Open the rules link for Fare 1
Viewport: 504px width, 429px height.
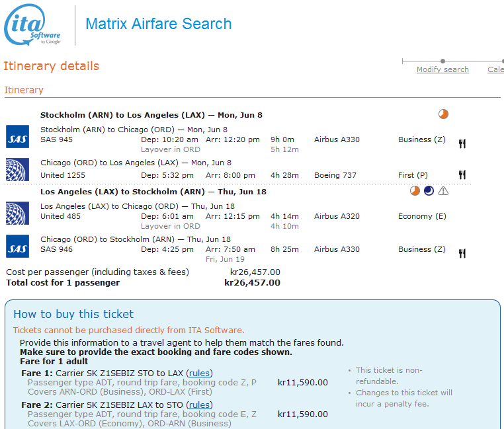[x=199, y=373]
